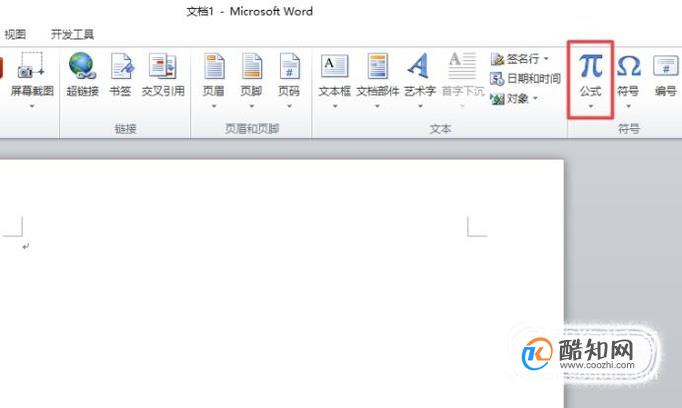Expand the 页码 dropdown arrow
The height and width of the screenshot is (408, 682).
click(x=289, y=106)
